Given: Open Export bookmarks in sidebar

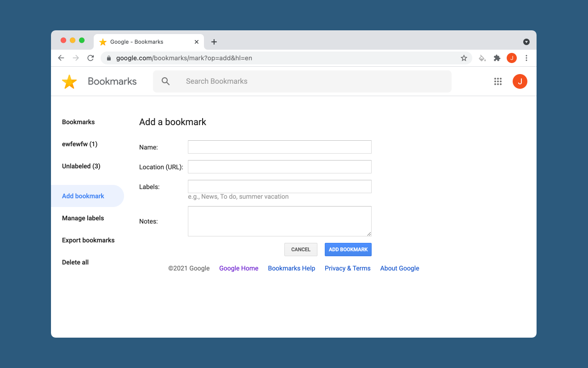Looking at the screenshot, I should pyautogui.click(x=88, y=240).
